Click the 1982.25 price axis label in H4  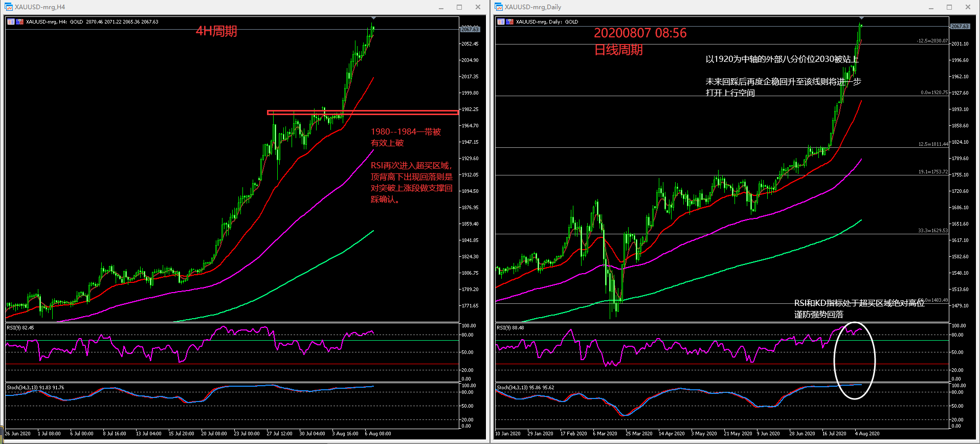(x=470, y=109)
